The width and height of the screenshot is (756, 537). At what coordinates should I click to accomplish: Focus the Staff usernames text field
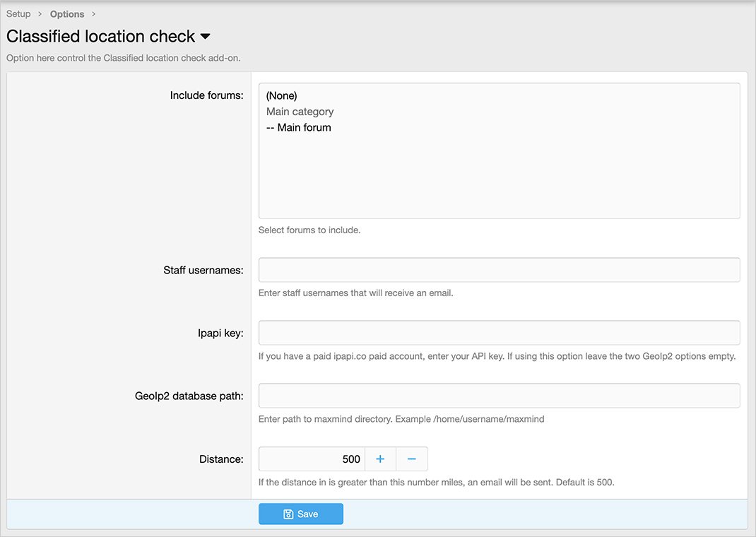pos(499,270)
